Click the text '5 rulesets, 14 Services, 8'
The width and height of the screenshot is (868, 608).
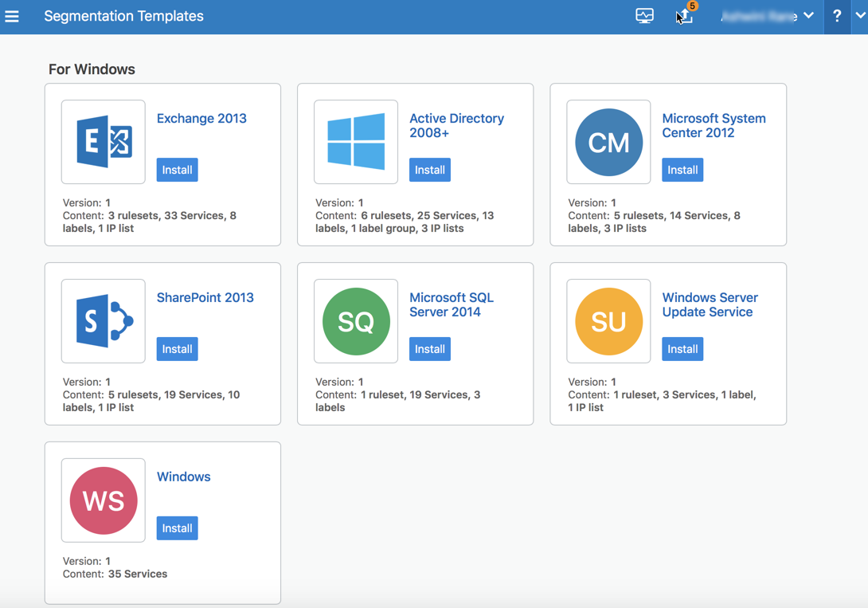677,215
